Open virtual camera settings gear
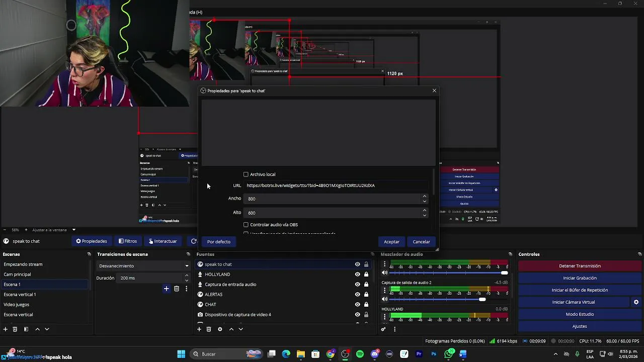 (636, 302)
